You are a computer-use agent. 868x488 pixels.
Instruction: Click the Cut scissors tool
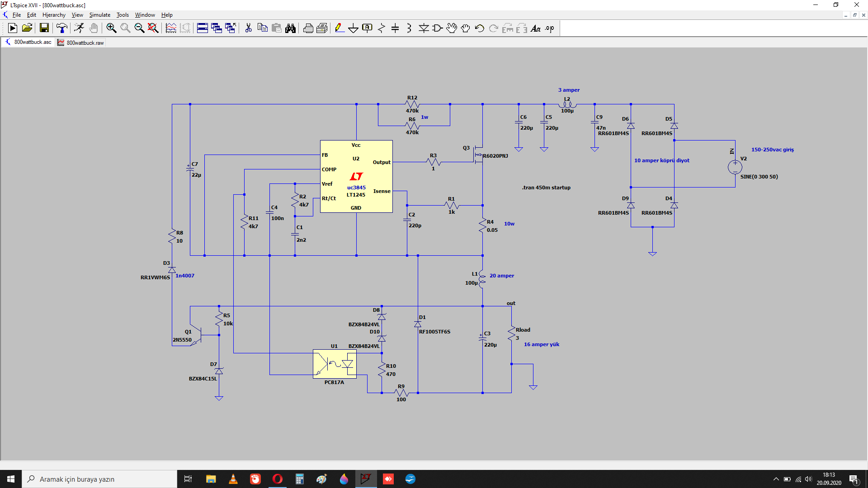coord(248,28)
